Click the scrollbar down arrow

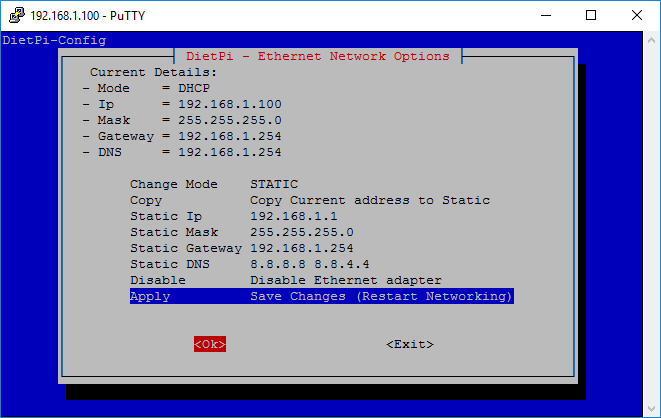click(651, 409)
